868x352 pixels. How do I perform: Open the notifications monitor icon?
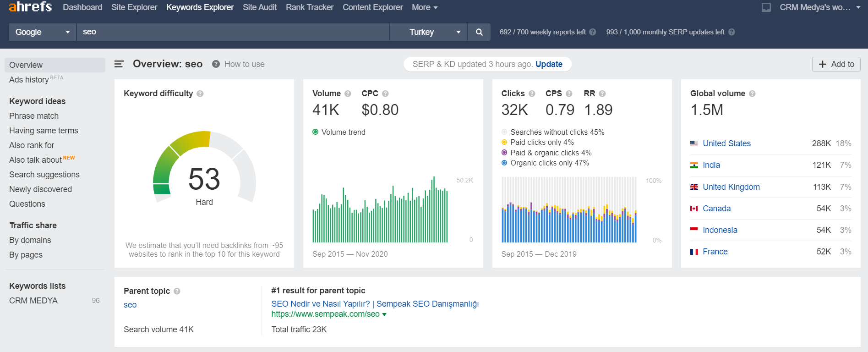pyautogui.click(x=766, y=7)
